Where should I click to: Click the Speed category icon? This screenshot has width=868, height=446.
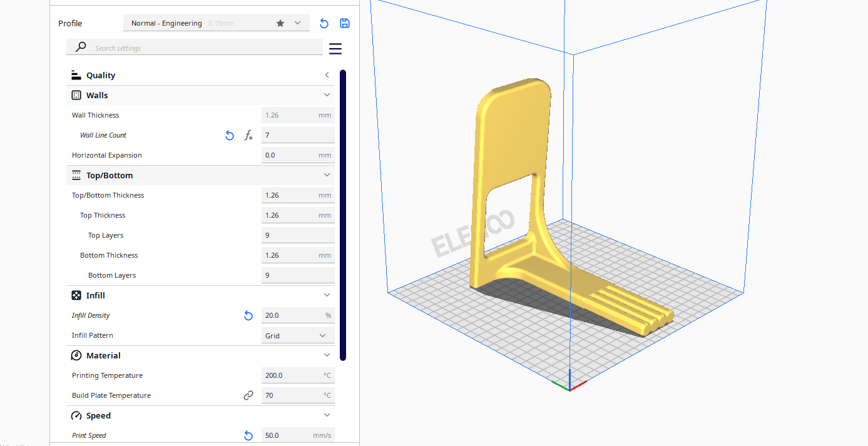coord(76,415)
